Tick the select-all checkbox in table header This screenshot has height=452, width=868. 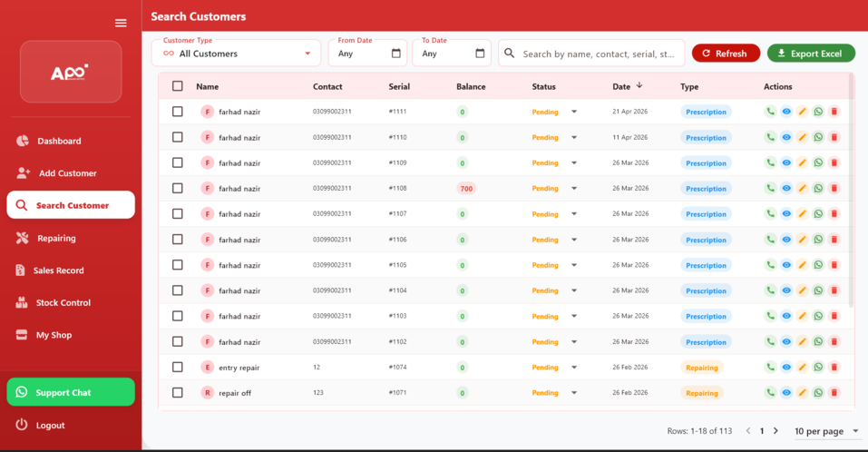coord(178,86)
